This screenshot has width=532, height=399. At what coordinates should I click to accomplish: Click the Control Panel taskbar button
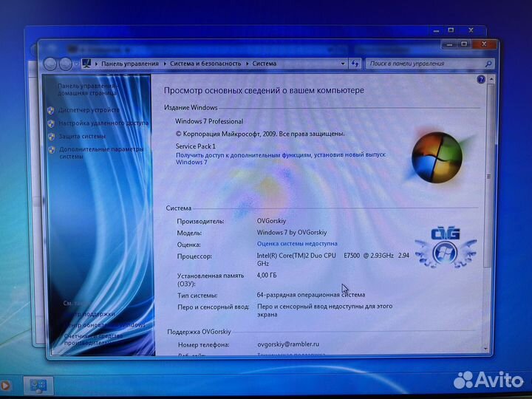pyautogui.click(x=37, y=385)
